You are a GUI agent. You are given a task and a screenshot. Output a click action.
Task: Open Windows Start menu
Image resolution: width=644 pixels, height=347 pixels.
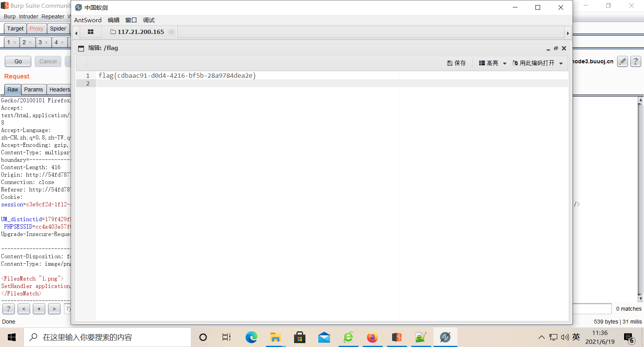pos(12,337)
